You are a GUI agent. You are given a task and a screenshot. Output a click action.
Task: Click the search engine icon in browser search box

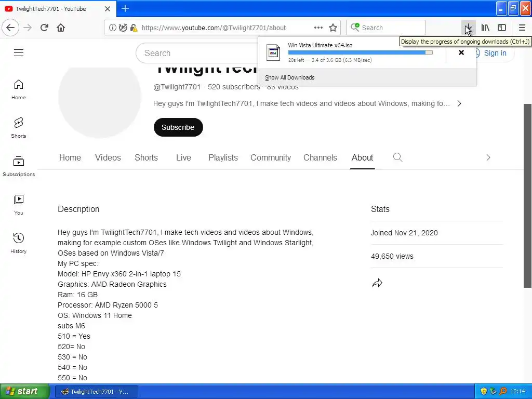(x=355, y=27)
